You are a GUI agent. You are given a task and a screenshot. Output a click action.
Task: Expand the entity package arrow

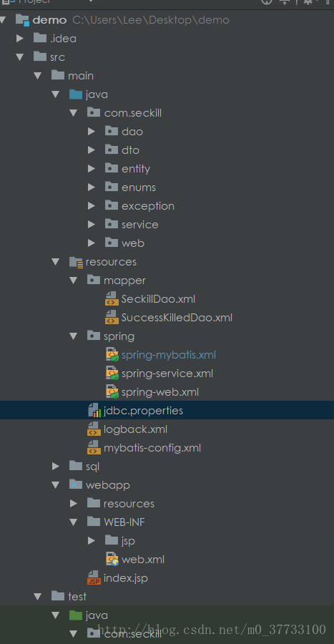(x=92, y=168)
